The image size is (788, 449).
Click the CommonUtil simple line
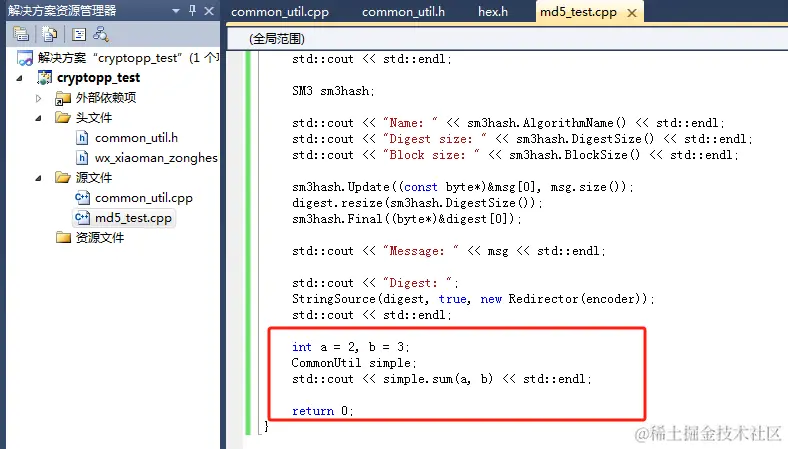(354, 363)
